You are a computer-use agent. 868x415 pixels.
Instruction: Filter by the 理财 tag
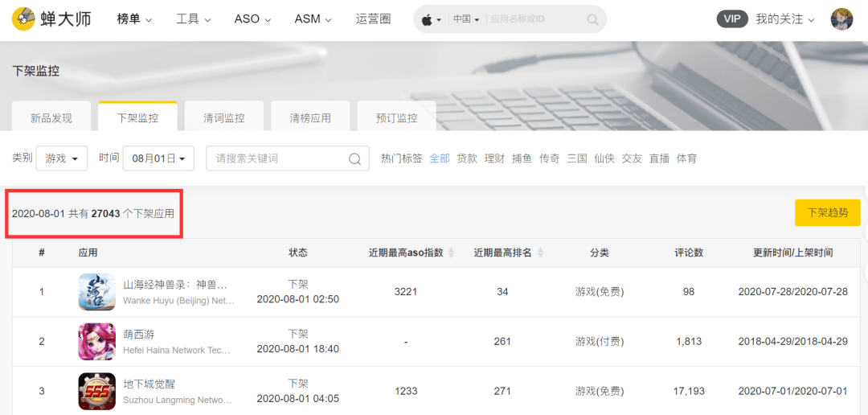click(x=494, y=158)
